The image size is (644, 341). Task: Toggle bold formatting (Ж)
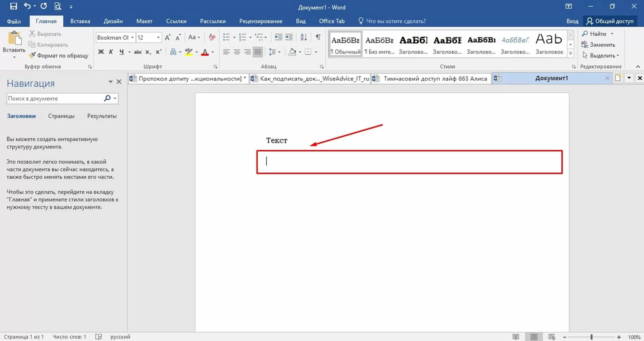pyautogui.click(x=101, y=52)
